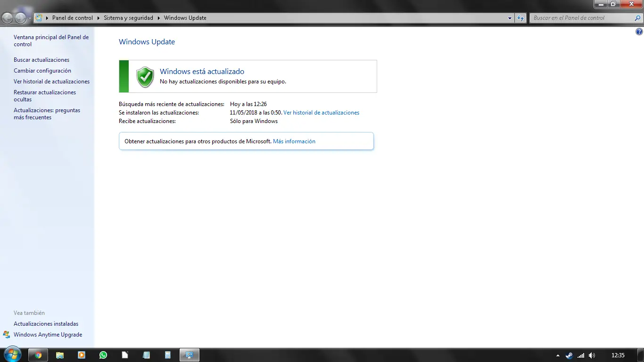Navigate to Panel de control in the breadcrumb
The image size is (644, 362).
73,18
